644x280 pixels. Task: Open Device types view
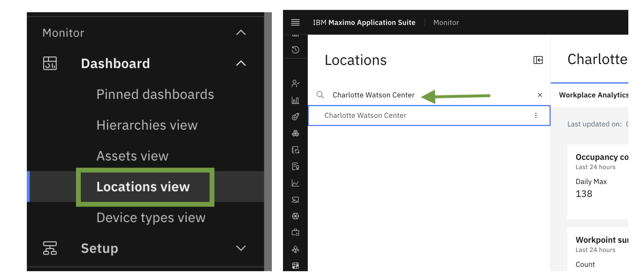[x=151, y=217]
